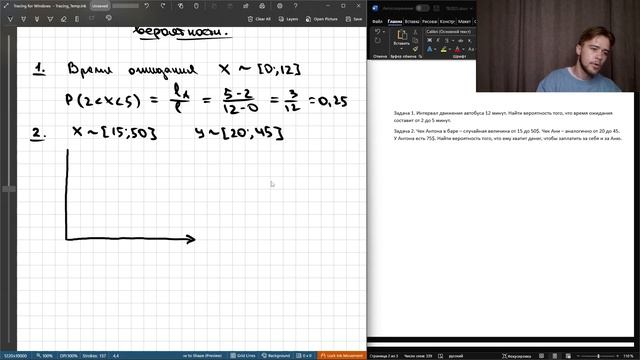This screenshot has width=640, height=360.
Task: Click the Word redo button
Action: point(378,41)
